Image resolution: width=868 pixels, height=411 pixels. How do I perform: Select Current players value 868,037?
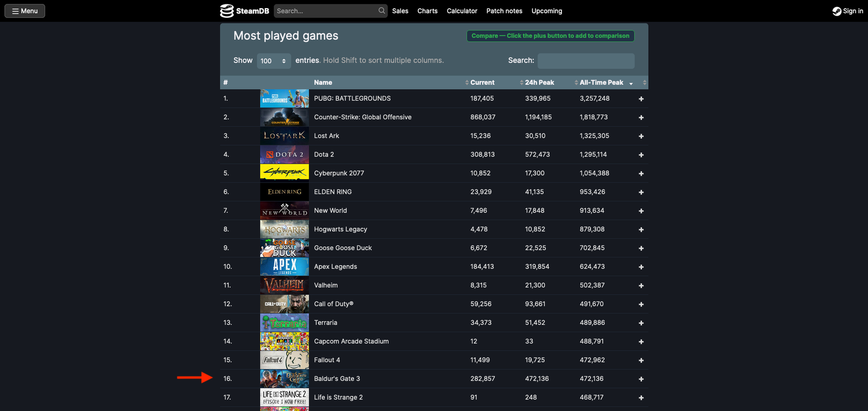[x=483, y=117]
